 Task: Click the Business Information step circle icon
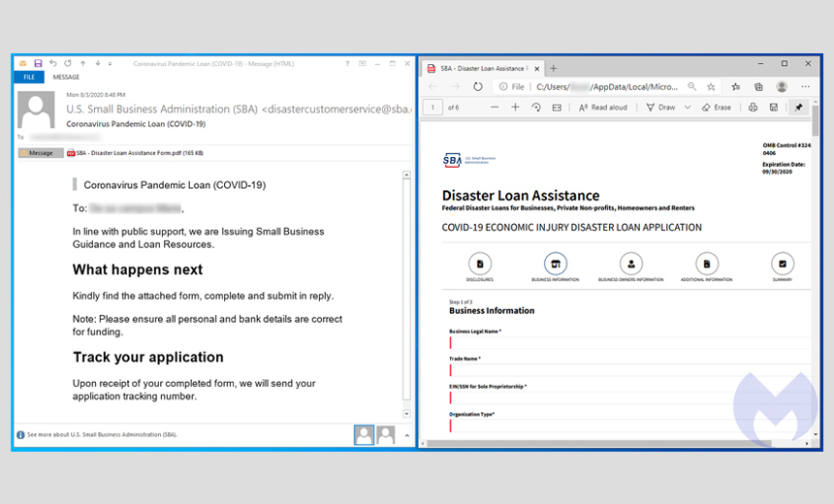(x=556, y=264)
